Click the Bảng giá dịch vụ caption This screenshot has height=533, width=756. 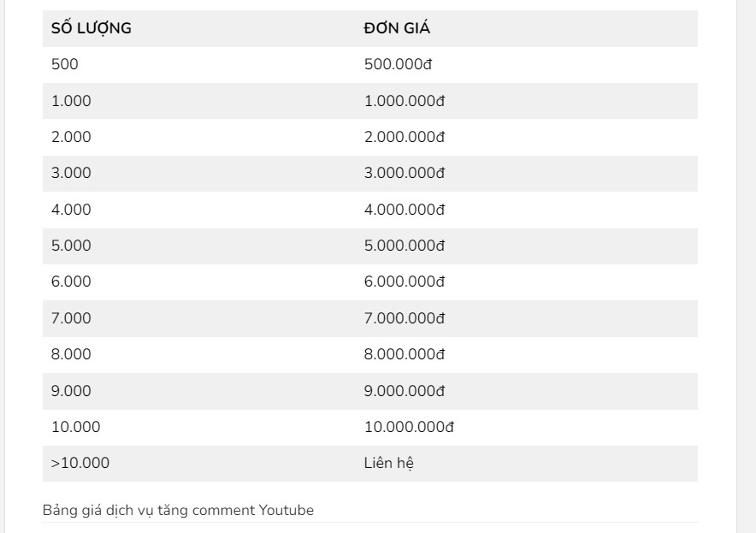[x=178, y=511]
